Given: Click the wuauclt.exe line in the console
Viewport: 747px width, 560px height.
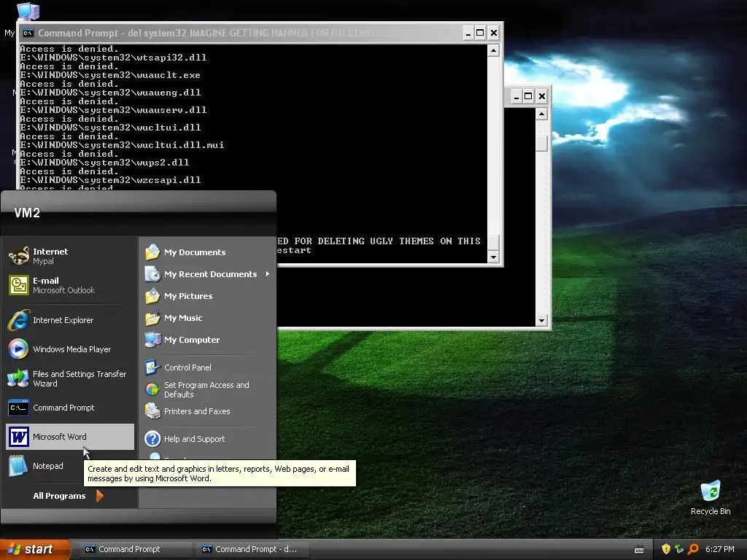Looking at the screenshot, I should (110, 75).
